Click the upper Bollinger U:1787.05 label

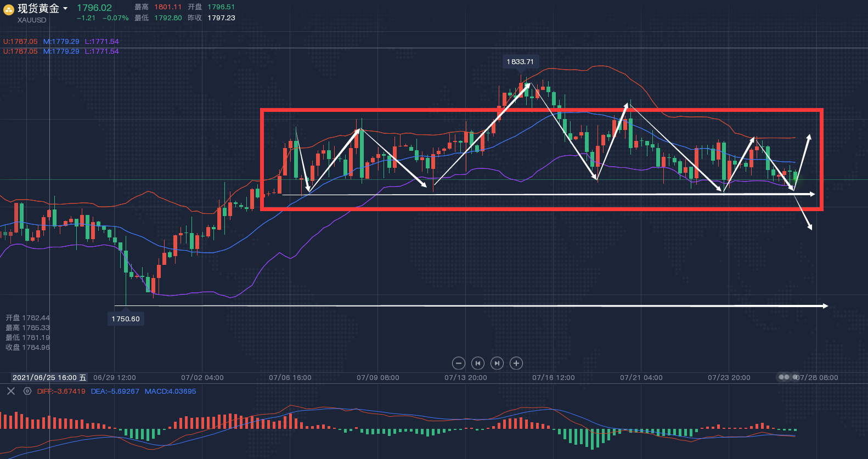20,41
